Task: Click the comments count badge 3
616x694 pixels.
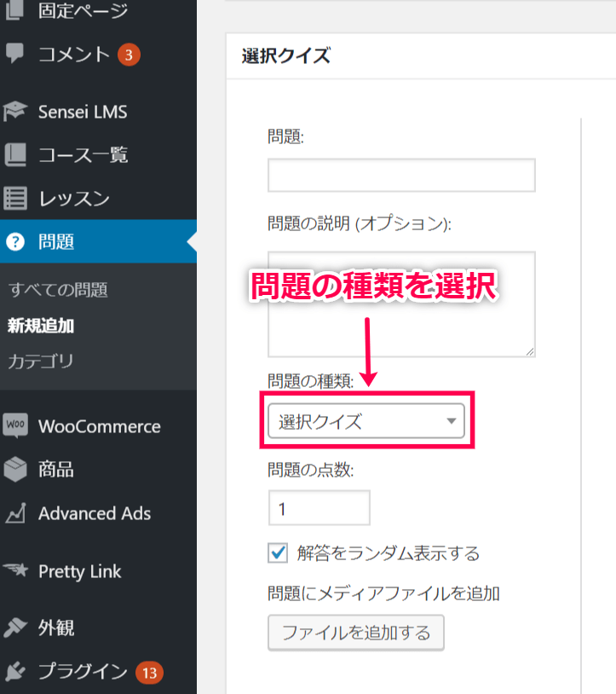Action: point(129,55)
